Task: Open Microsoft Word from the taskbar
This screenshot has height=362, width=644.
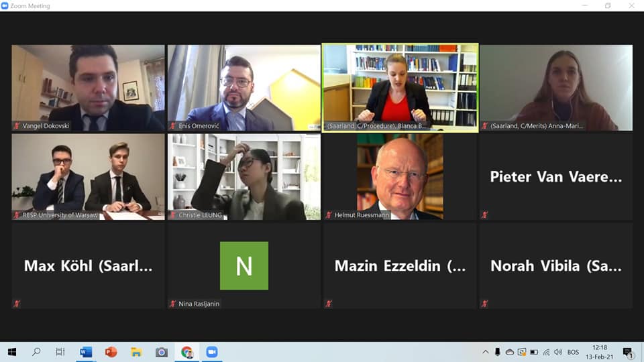Action: coord(86,352)
